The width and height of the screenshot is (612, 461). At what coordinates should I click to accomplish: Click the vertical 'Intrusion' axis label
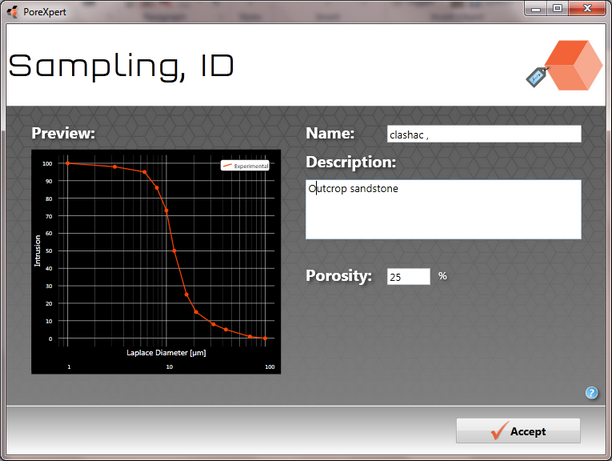[x=37, y=251]
